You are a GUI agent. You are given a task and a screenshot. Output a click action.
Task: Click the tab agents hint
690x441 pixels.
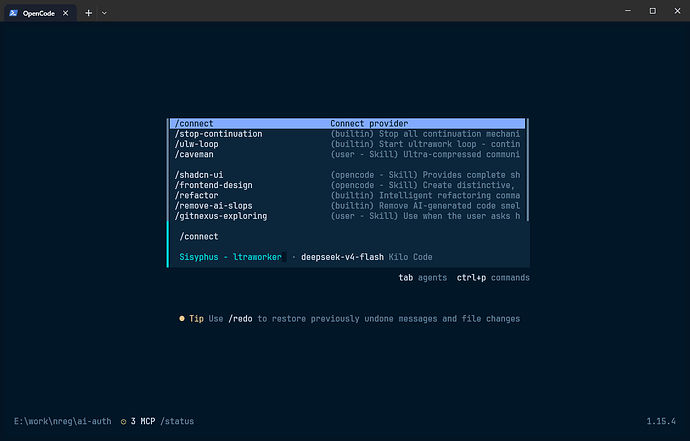click(422, 278)
